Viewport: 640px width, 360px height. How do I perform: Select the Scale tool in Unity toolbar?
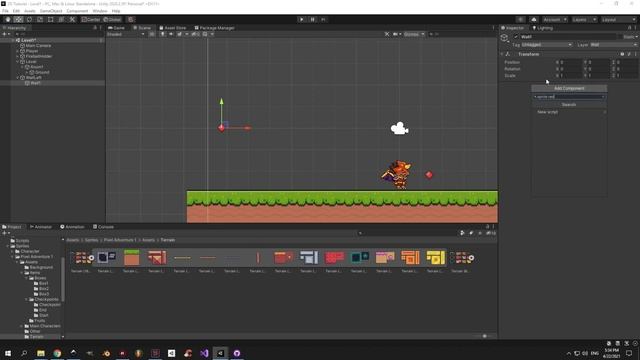pyautogui.click(x=40, y=20)
